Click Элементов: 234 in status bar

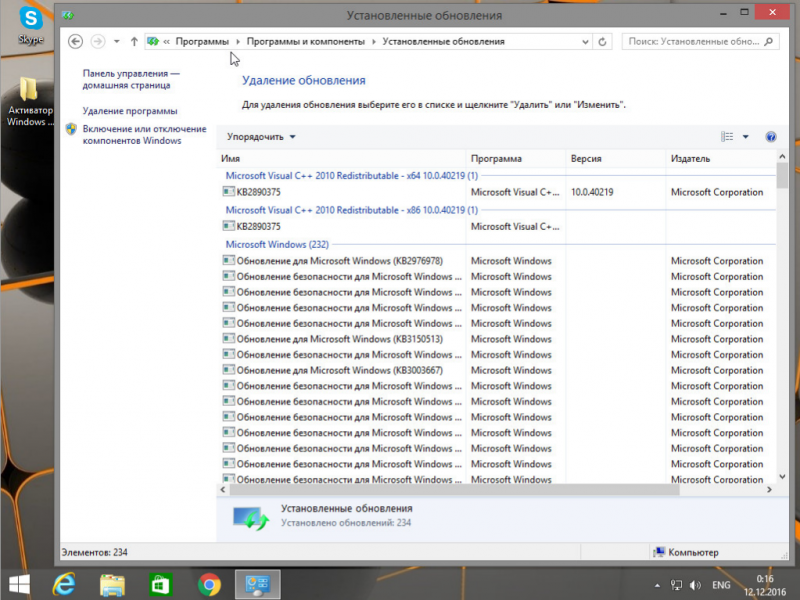pos(94,552)
